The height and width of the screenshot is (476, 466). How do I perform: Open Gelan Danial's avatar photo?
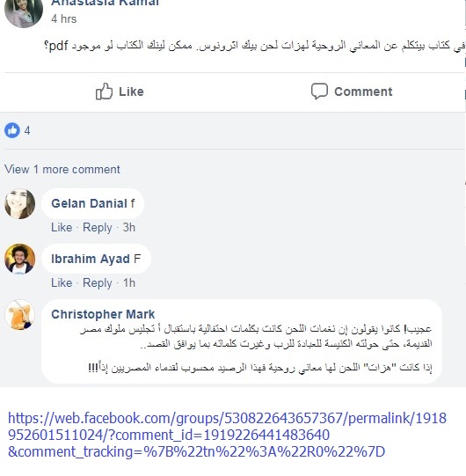point(20,204)
